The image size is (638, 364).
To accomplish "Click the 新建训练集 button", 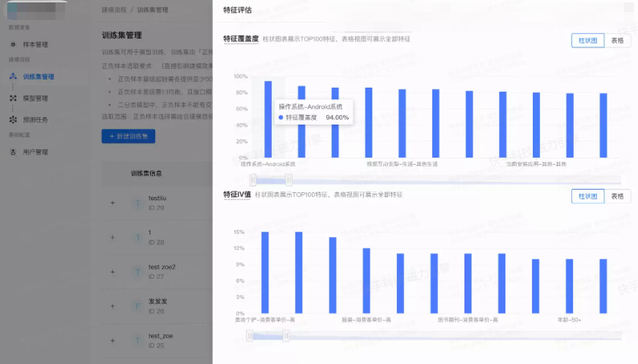I will (x=129, y=137).
